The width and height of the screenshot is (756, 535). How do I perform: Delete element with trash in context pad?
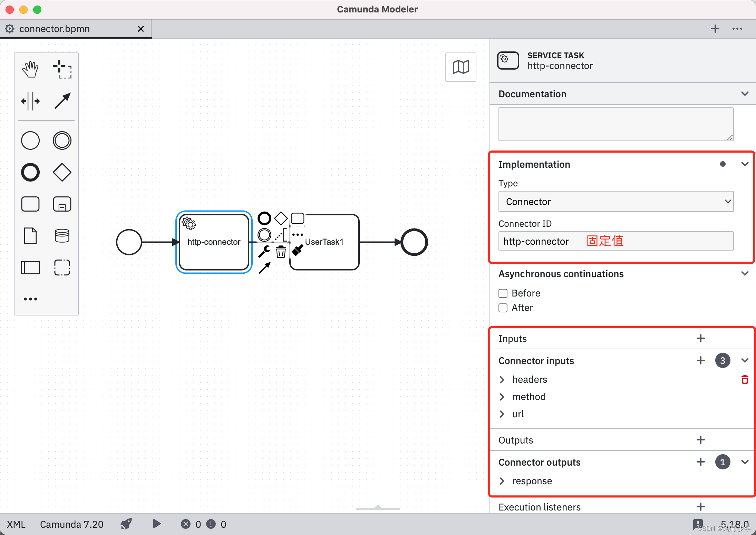point(281,252)
